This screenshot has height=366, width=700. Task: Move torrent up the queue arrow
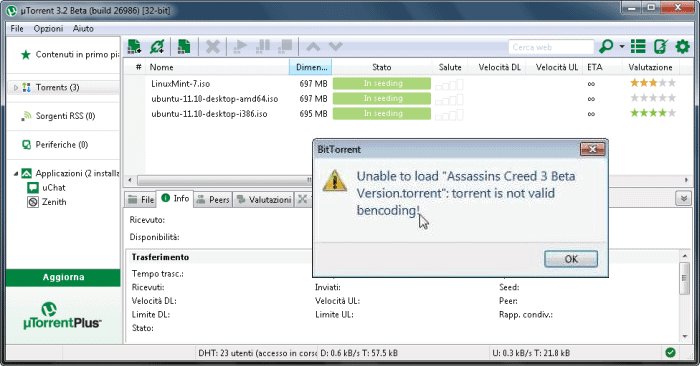313,46
